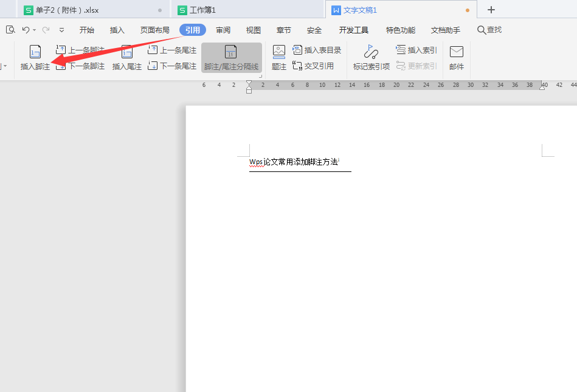Open the quick access toolbar customize dropdown

[x=61, y=30]
